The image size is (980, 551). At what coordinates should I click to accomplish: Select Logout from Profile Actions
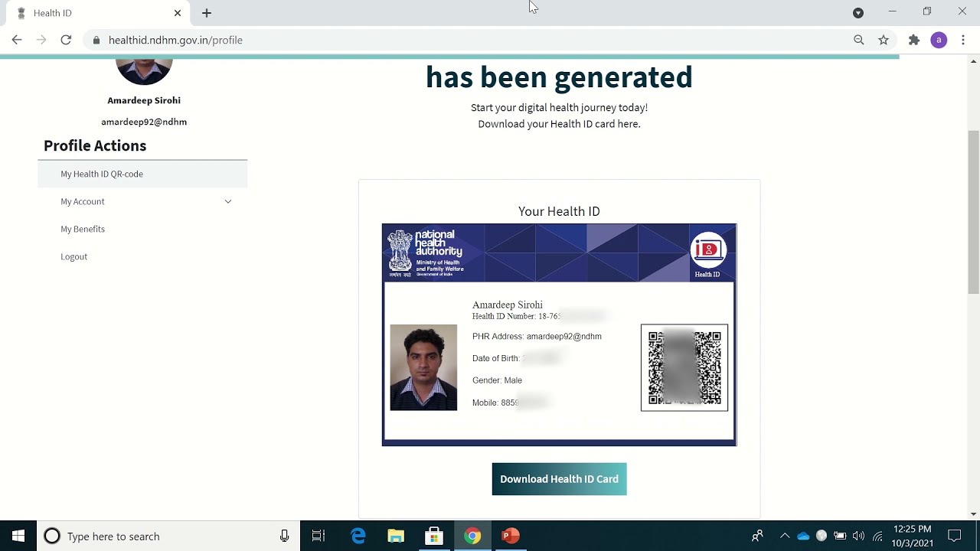pyautogui.click(x=74, y=256)
